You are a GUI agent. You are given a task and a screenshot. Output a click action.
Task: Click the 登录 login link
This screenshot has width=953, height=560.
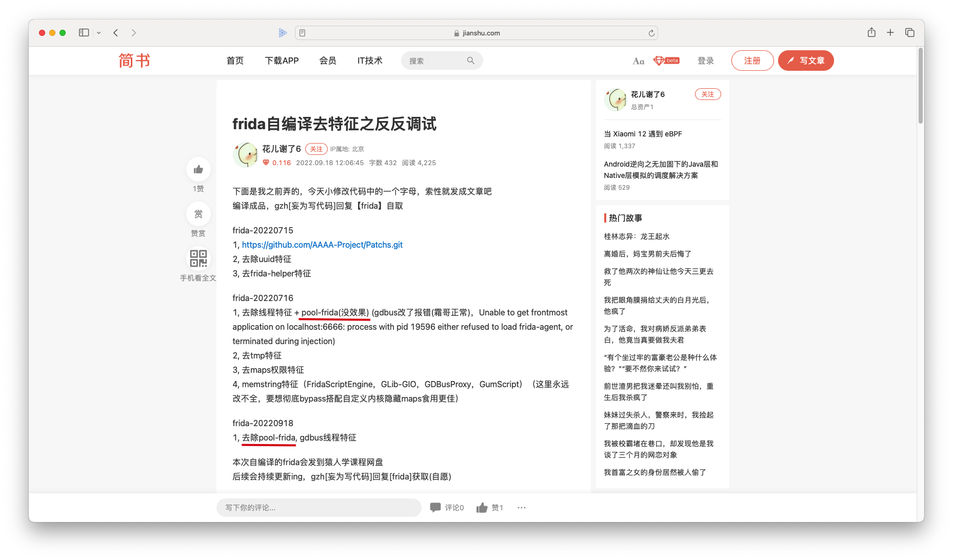[706, 61]
